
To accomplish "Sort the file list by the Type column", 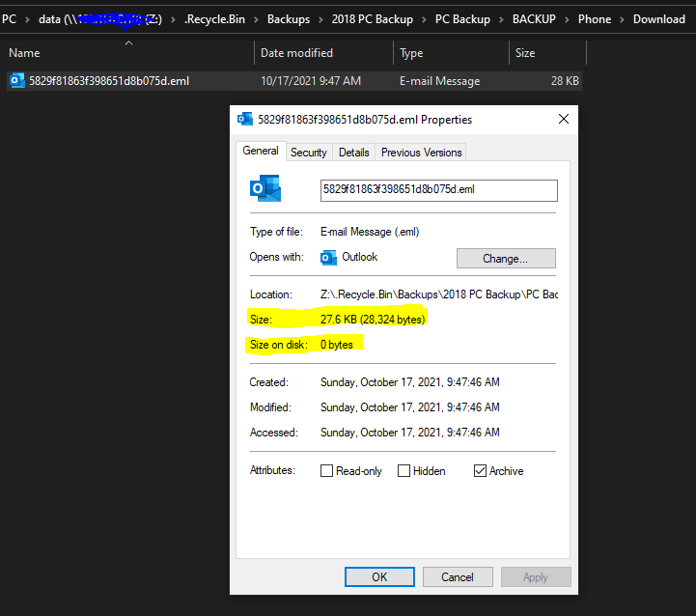I will (411, 53).
